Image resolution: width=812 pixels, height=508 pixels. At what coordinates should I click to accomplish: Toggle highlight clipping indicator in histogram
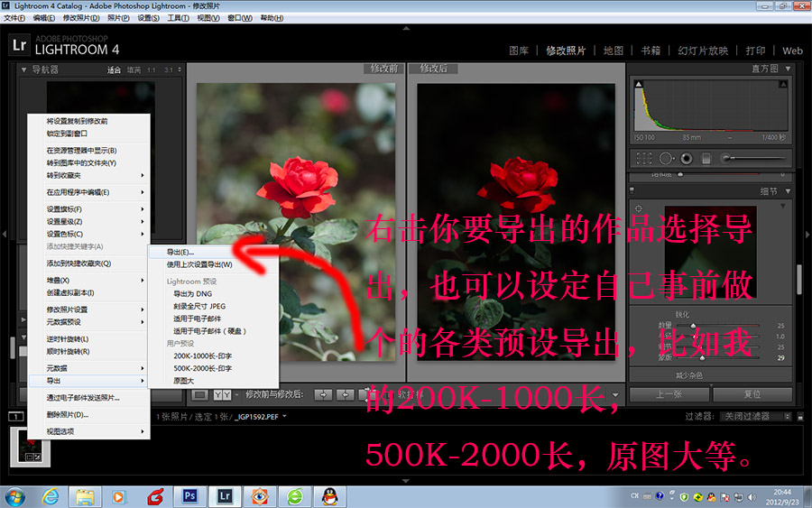(783, 84)
